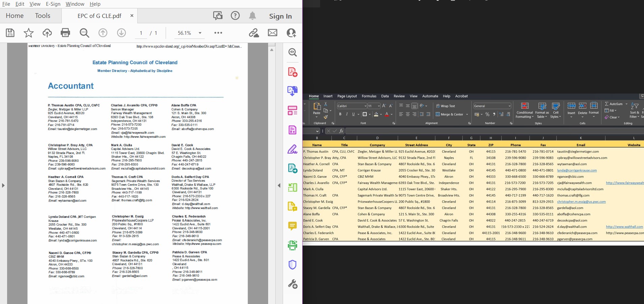Expand the AutoSum dropdown arrow
The height and width of the screenshot is (304, 644).
tap(626, 104)
